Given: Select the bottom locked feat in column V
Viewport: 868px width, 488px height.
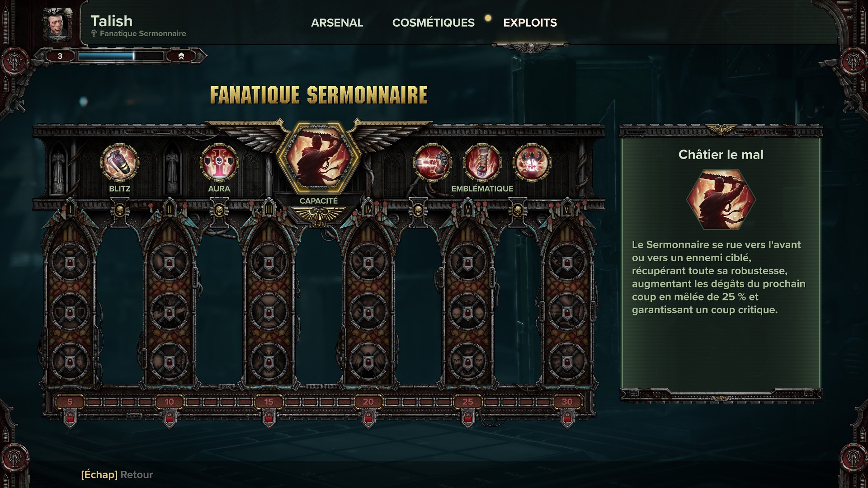Looking at the screenshot, I should click(468, 362).
